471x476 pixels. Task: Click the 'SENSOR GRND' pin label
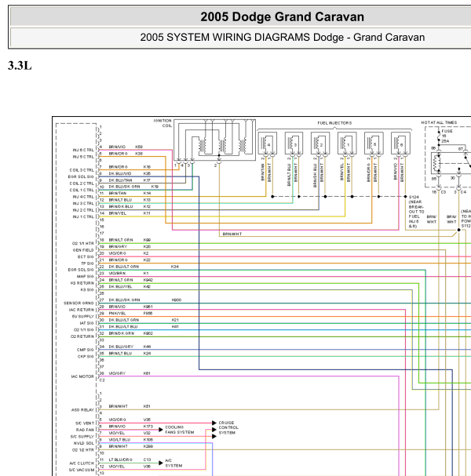click(78, 303)
